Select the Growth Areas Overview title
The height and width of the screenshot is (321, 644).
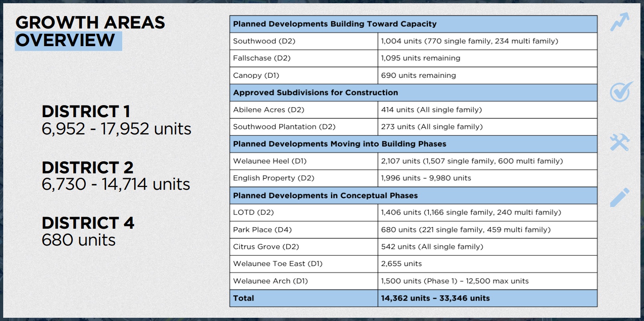(x=90, y=31)
